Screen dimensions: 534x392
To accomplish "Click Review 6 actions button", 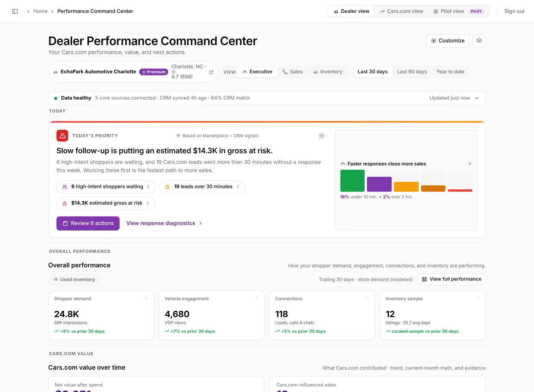I will point(88,223).
